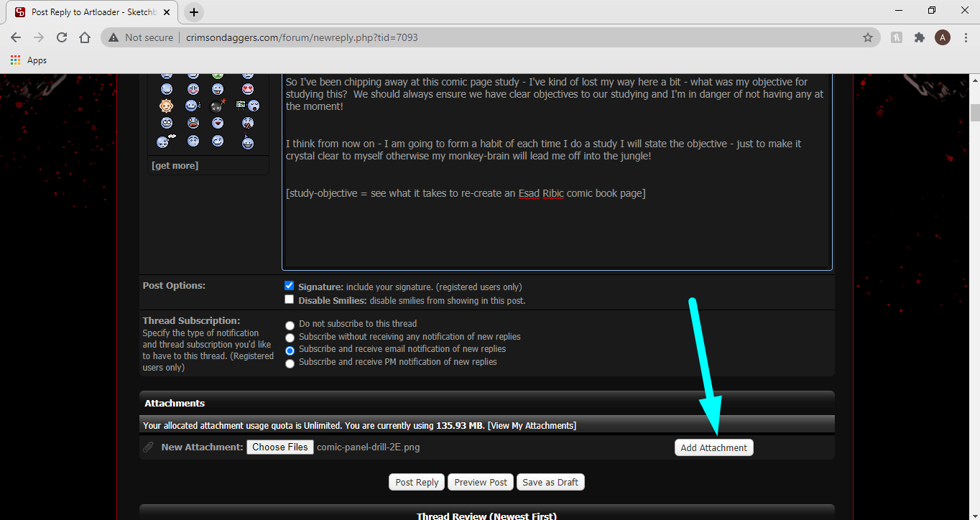The width and height of the screenshot is (980, 520).
Task: Insert the sweat-drop smiley
Action: [193, 106]
